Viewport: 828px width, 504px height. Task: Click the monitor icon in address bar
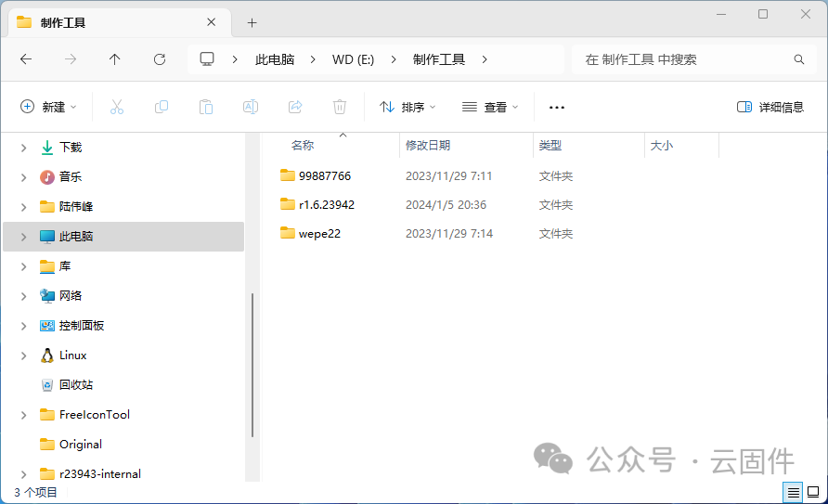pyautogui.click(x=207, y=59)
